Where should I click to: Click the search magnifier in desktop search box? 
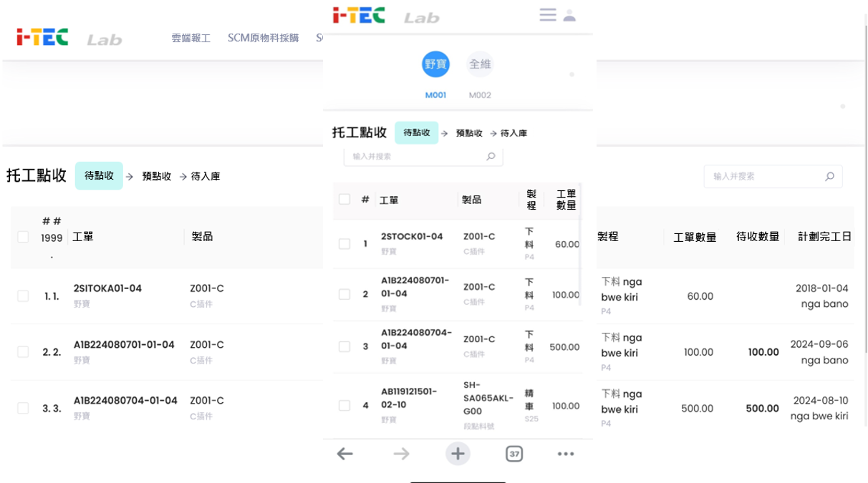click(x=829, y=176)
